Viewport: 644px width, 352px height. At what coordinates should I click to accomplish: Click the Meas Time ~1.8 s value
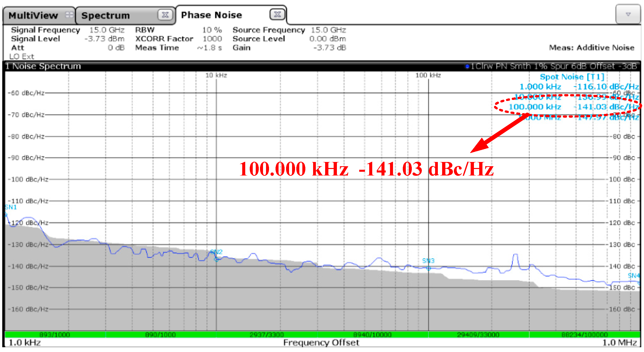click(209, 48)
